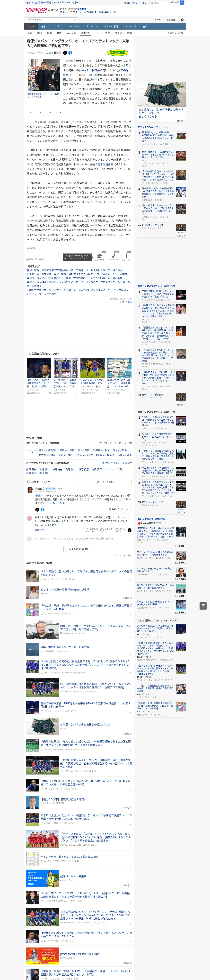Screen dimensions: 210x980
Task: Click ログイン link in header
Action: [64, 12]
